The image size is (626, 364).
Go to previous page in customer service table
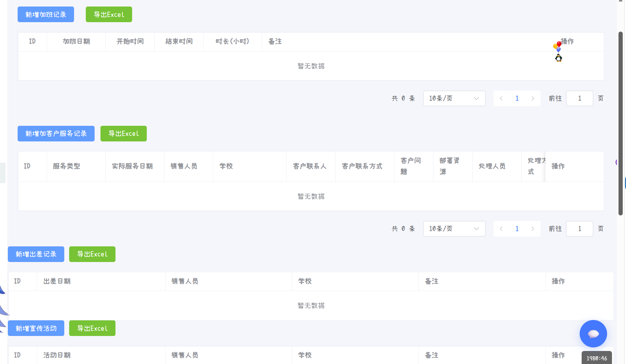pyautogui.click(x=501, y=229)
